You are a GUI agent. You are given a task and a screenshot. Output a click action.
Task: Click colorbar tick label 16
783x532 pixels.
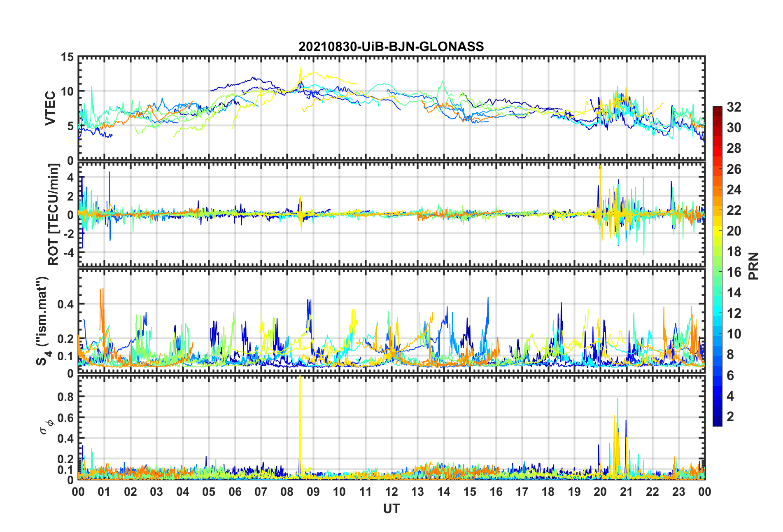(734, 272)
